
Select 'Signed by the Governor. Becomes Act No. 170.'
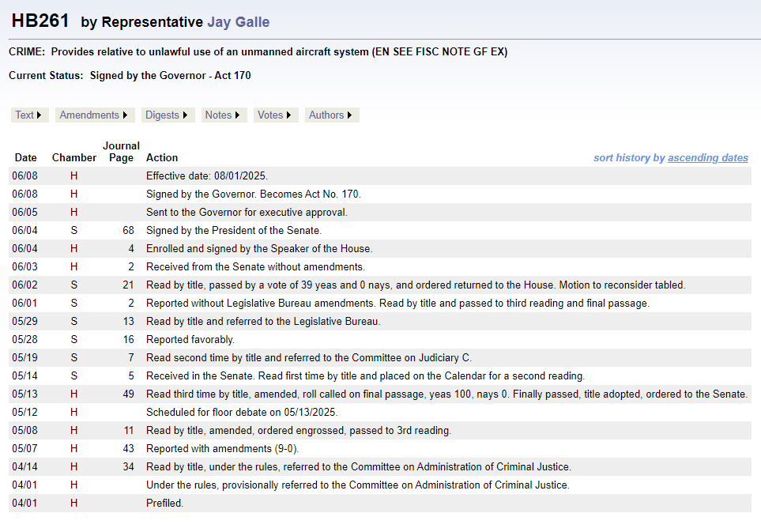point(254,194)
